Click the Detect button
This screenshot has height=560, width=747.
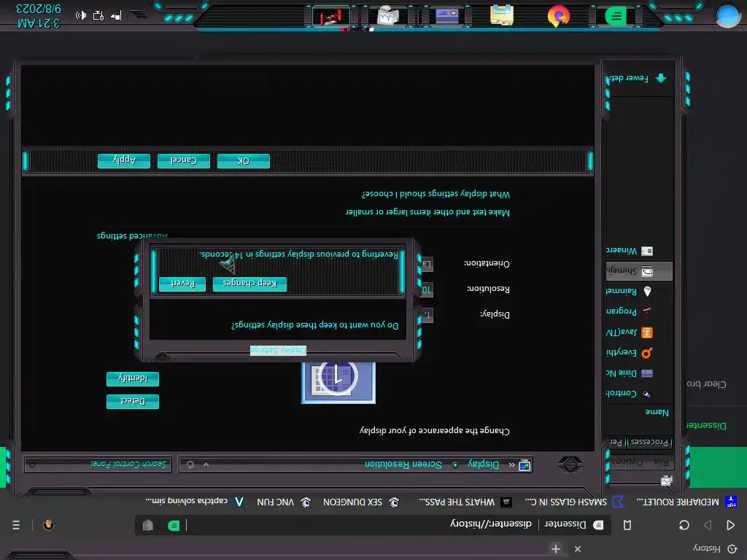tap(133, 402)
